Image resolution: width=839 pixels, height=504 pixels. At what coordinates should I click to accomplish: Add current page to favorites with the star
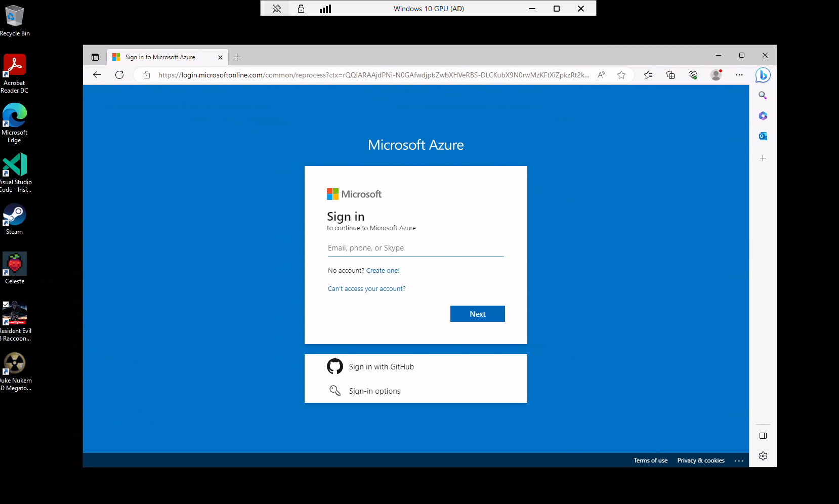click(x=621, y=74)
